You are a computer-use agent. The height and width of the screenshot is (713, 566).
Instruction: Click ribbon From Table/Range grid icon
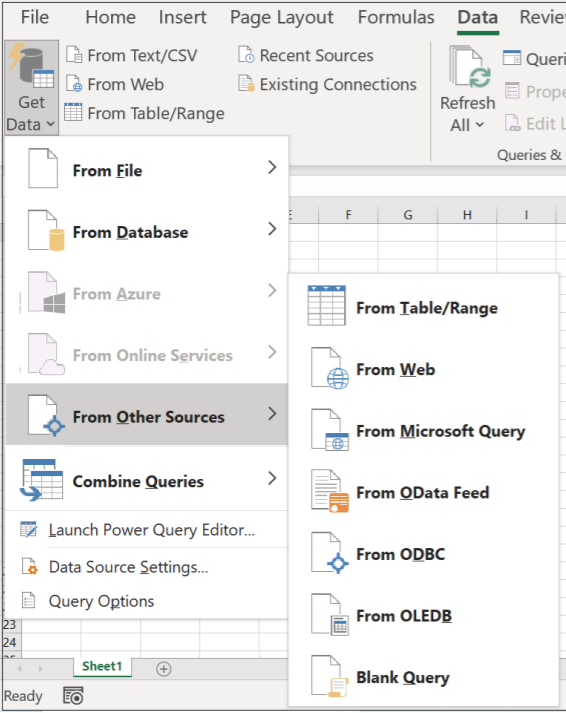pos(73,112)
